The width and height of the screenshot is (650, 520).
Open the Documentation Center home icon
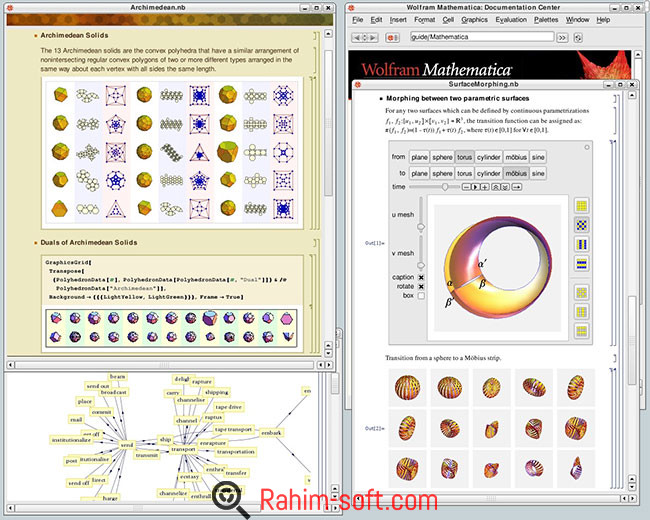[392, 37]
